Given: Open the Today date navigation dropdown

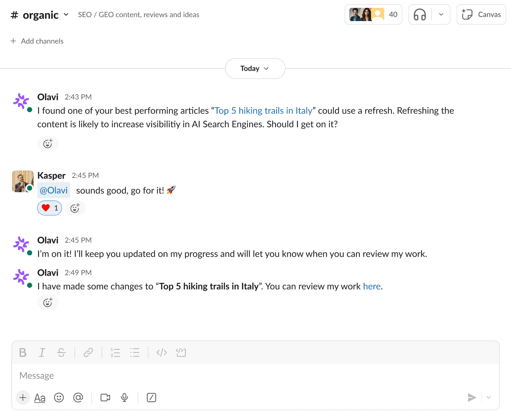Looking at the screenshot, I should coord(255,68).
